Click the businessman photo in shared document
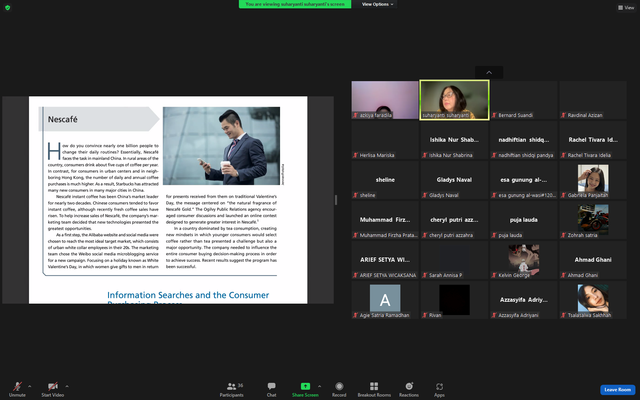The height and width of the screenshot is (400, 640). tap(221, 146)
